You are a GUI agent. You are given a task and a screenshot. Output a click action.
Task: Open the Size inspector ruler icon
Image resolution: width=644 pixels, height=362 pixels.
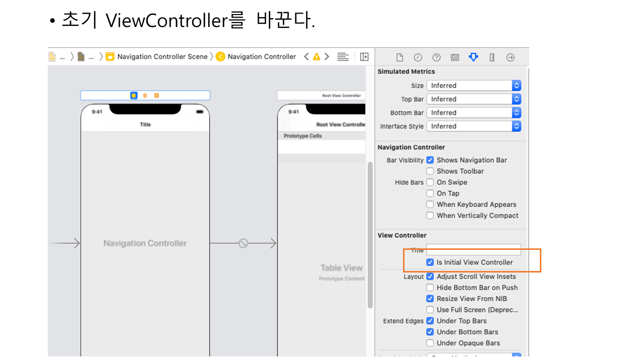click(492, 57)
